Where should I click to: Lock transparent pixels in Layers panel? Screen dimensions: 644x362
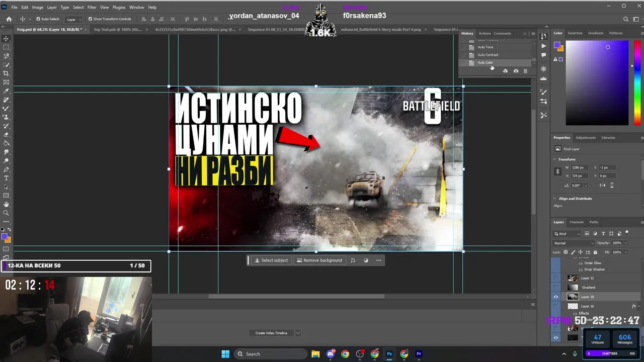(566, 252)
